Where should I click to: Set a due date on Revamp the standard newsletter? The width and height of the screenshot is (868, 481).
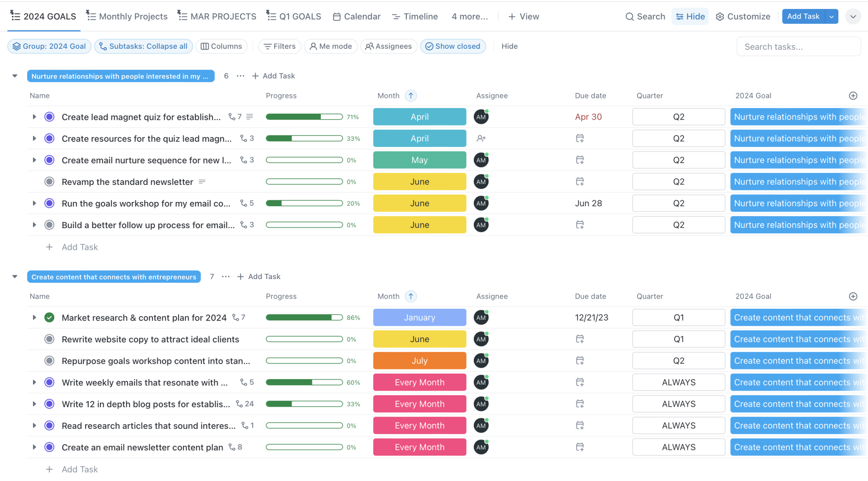click(580, 182)
